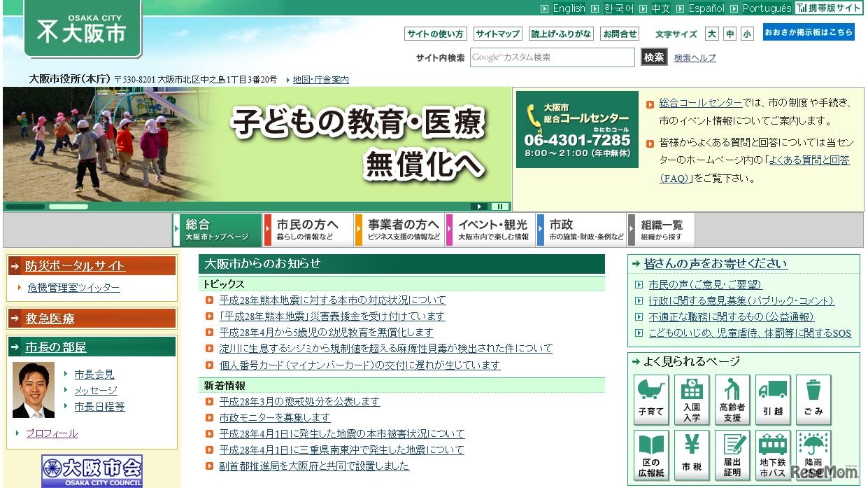The height and width of the screenshot is (488, 868).
Task: Open the 高齢者支援 elderly support icon
Action: tap(732, 400)
